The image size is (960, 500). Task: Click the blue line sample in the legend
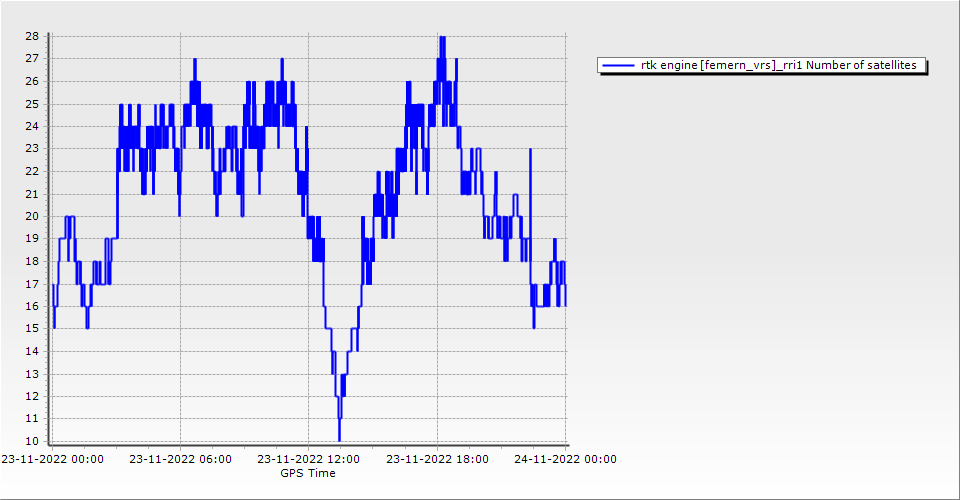click(619, 66)
